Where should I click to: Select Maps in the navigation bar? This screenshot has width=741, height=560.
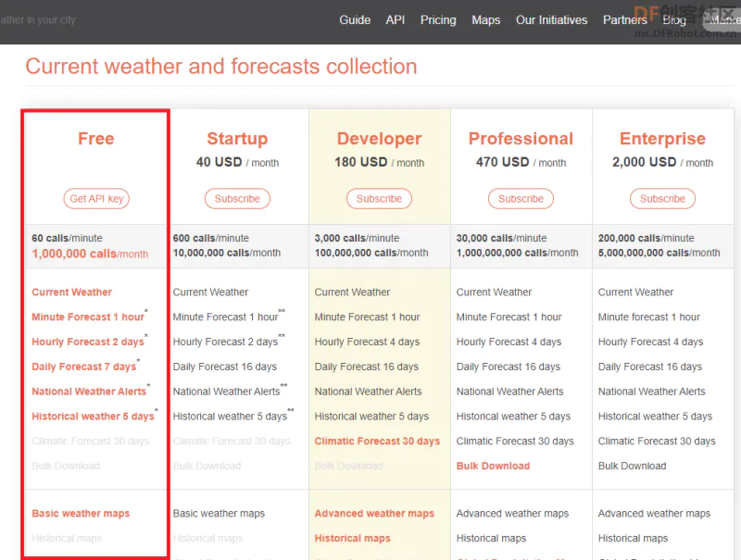485,19
